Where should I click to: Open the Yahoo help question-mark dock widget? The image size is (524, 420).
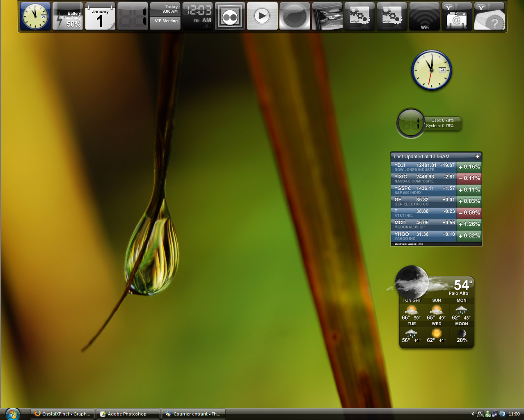489,16
